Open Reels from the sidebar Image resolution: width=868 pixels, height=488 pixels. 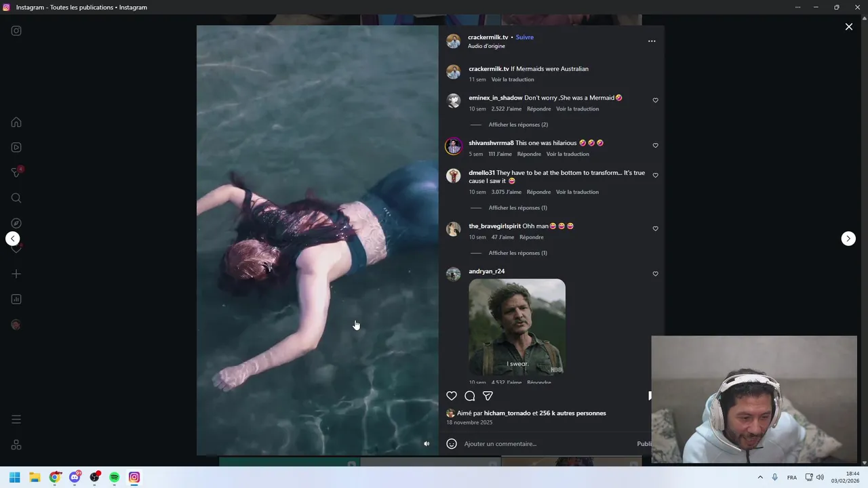pyautogui.click(x=16, y=147)
